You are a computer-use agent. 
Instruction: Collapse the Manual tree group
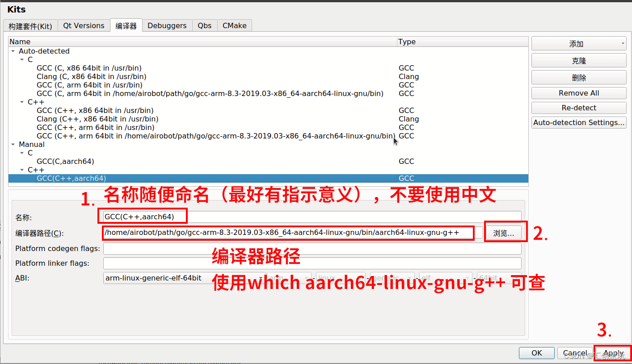[13, 145]
